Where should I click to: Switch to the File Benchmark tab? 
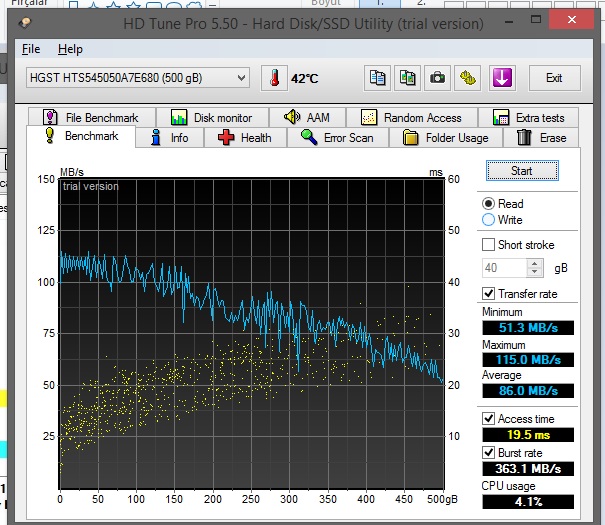coord(91,117)
